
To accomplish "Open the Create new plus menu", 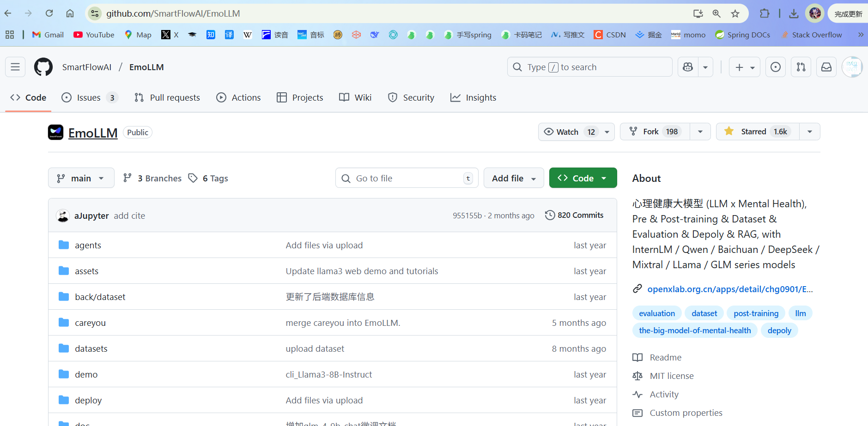I will click(x=745, y=67).
